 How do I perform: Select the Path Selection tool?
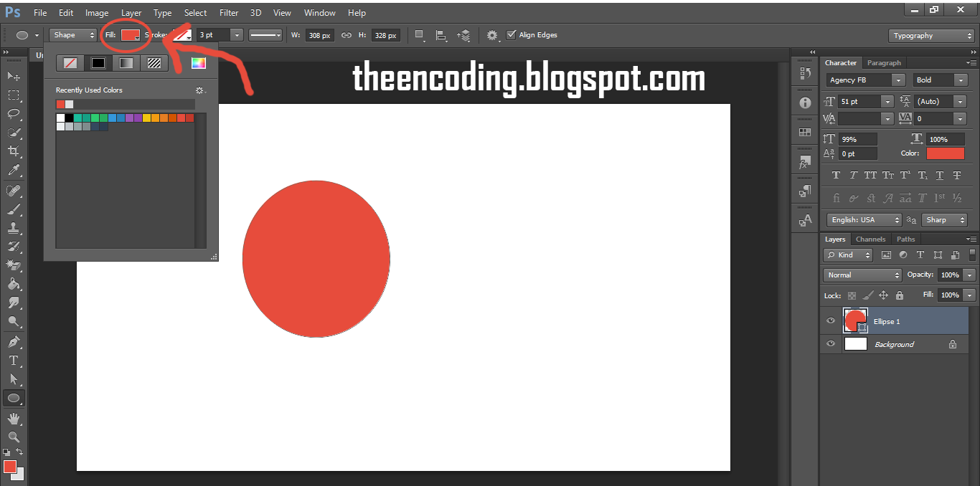click(14, 378)
